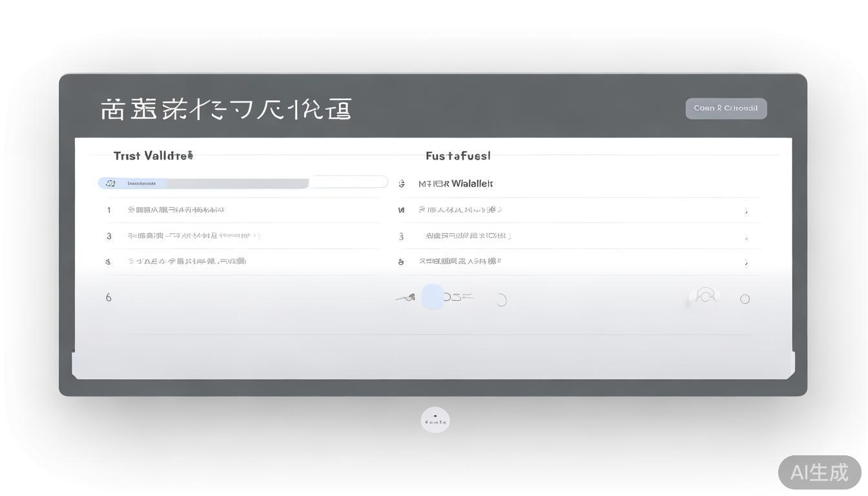Click the wallet icon beside MTIER Wialallelt

[x=402, y=183]
